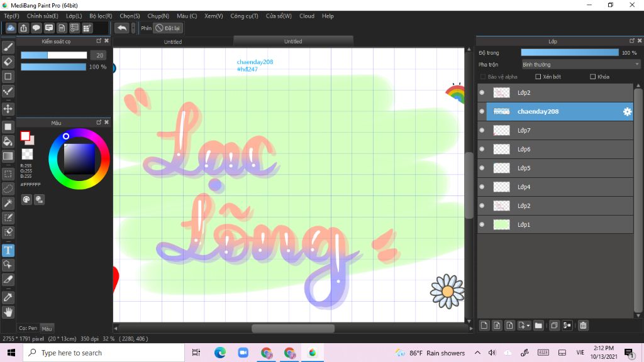The height and width of the screenshot is (362, 644).
Task: Open the color palette icon
Action: 26,199
